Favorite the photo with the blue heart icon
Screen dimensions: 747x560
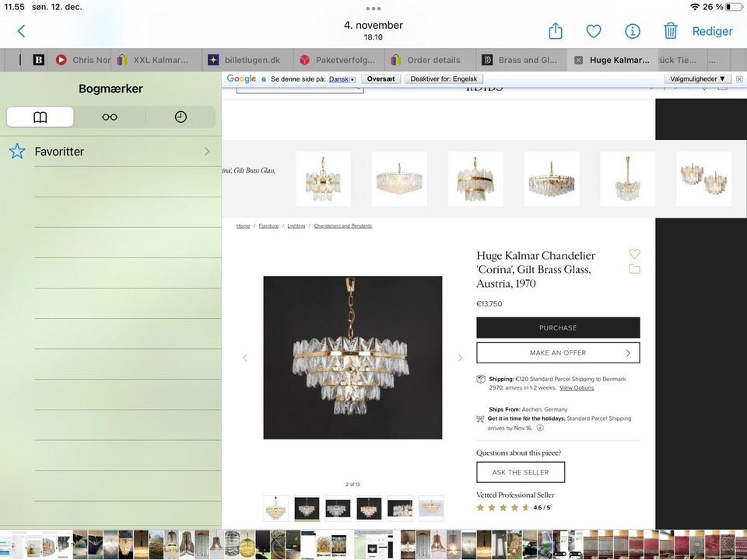(x=594, y=31)
